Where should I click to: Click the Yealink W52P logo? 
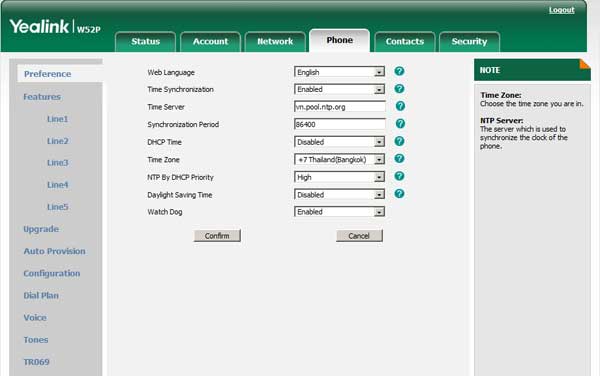[x=55, y=27]
